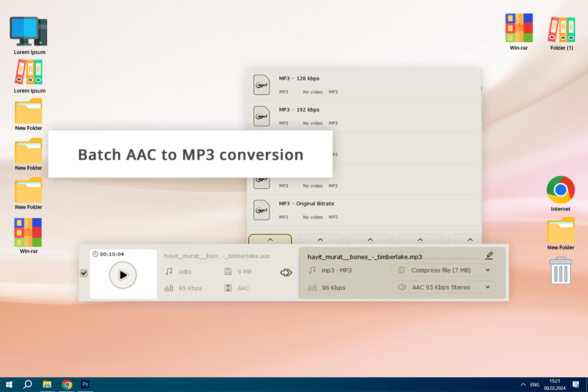Expand the second format category chevron tab

tap(320, 239)
